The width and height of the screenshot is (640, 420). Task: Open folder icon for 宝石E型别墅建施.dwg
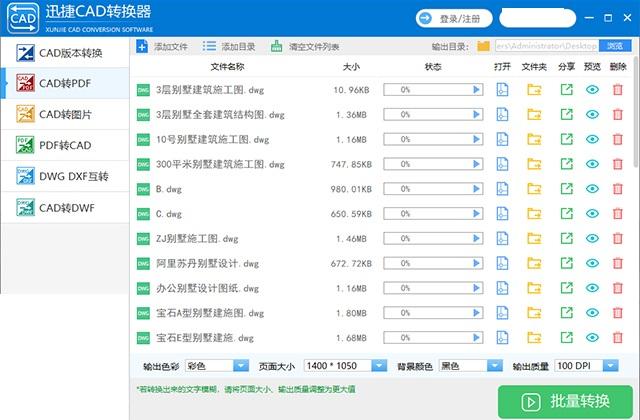pos(534,338)
